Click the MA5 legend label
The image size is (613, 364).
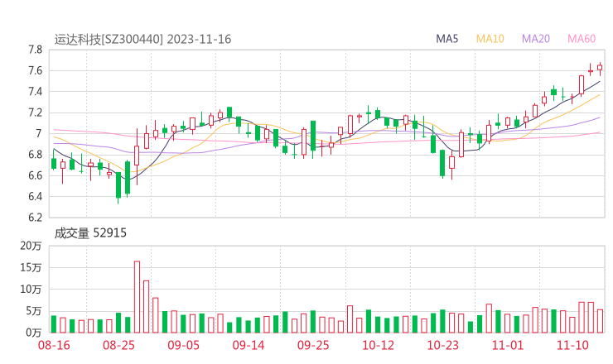click(x=446, y=39)
